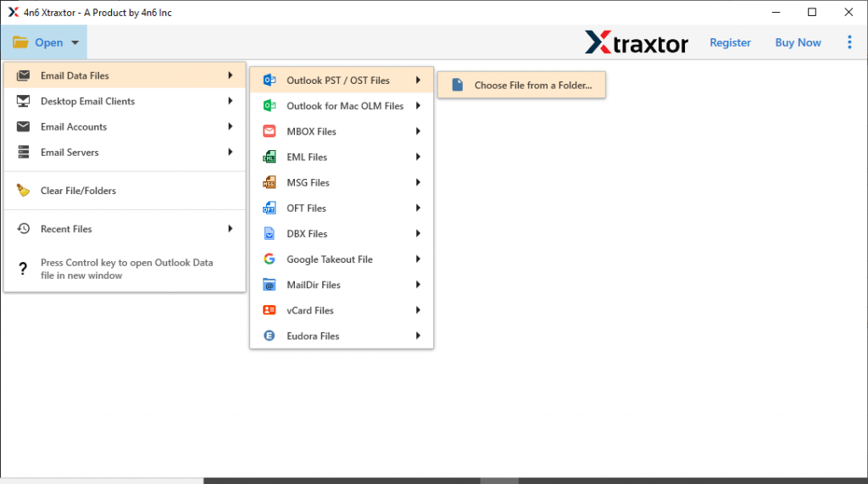Click the Email Data Files envelope icon
This screenshot has width=868, height=484.
tap(23, 76)
